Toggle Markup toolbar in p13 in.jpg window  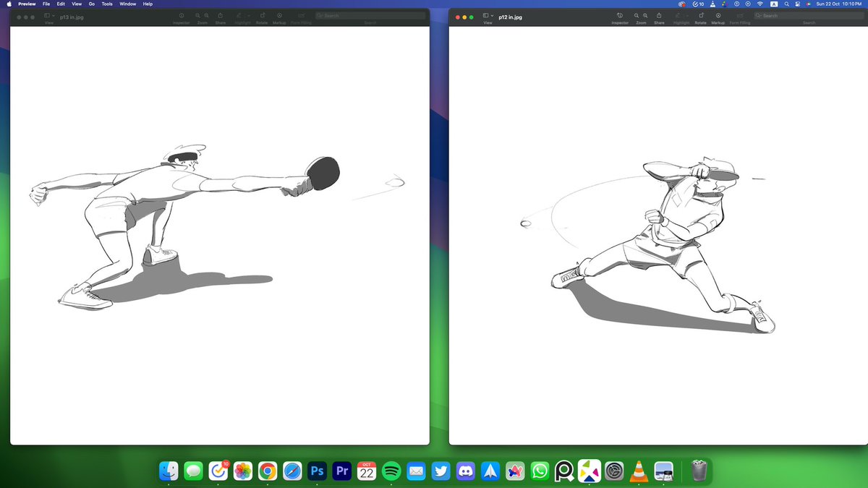coord(280,15)
